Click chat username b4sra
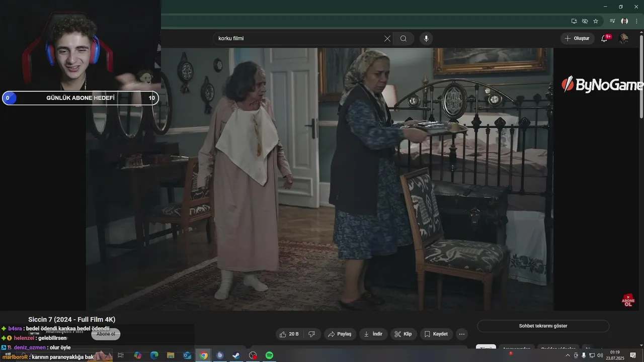 (x=15, y=329)
